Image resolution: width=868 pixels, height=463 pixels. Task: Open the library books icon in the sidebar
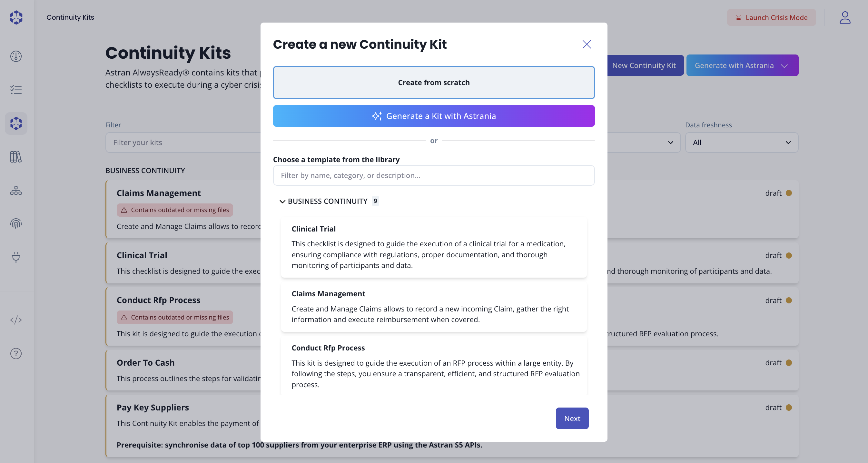[x=16, y=157]
